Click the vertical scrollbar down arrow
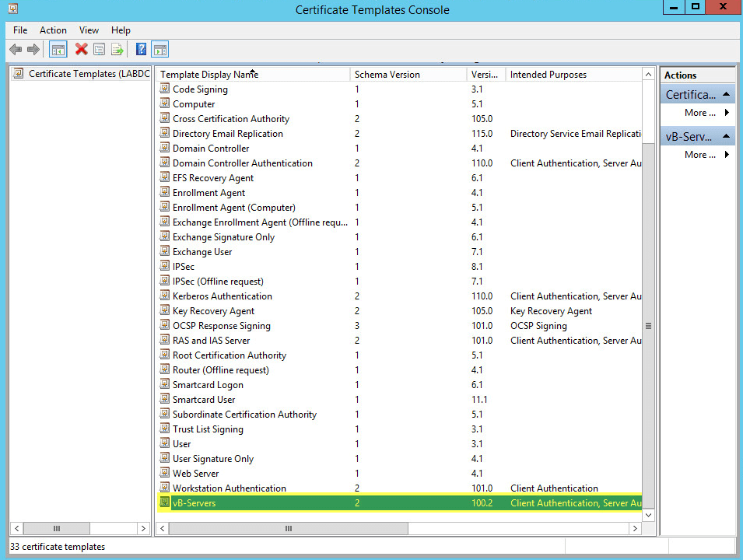The height and width of the screenshot is (560, 743). (649, 515)
